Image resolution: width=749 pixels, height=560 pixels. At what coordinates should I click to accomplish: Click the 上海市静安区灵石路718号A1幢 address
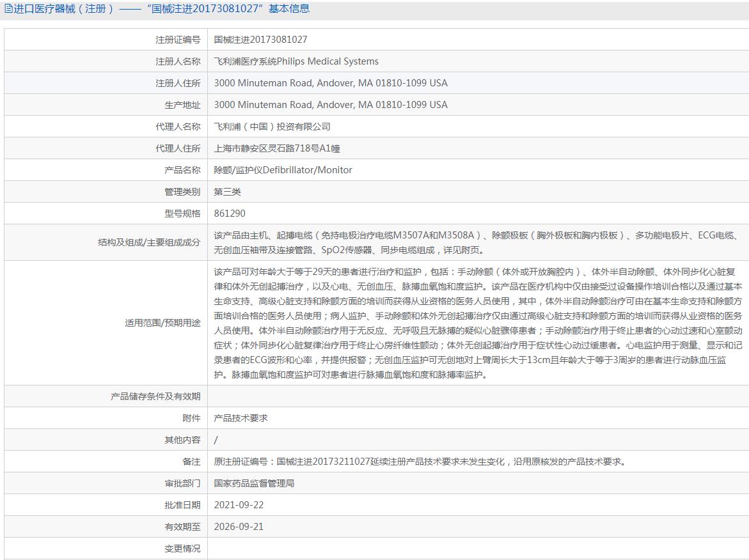(x=277, y=148)
